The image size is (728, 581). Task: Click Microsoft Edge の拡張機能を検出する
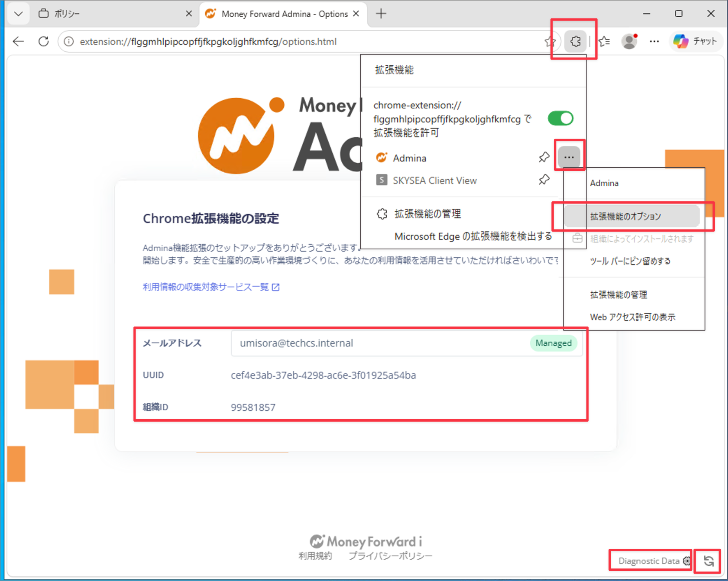pyautogui.click(x=473, y=236)
